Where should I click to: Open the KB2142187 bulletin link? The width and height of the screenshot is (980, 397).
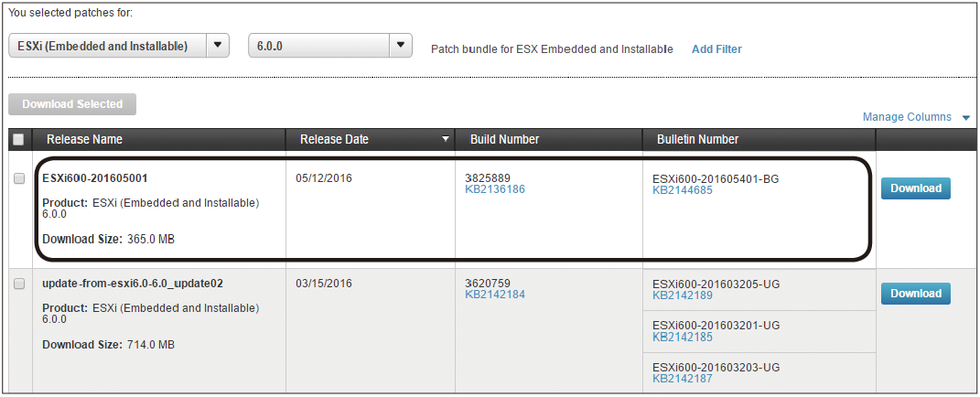682,379
